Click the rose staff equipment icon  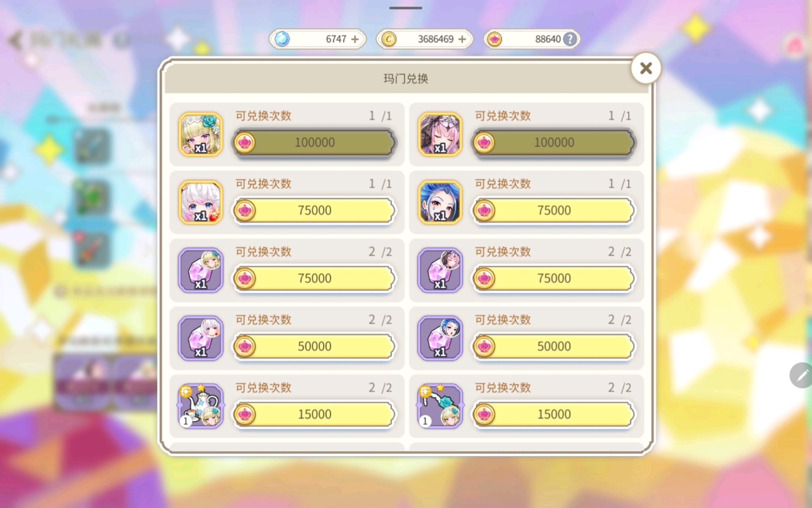tap(440, 406)
